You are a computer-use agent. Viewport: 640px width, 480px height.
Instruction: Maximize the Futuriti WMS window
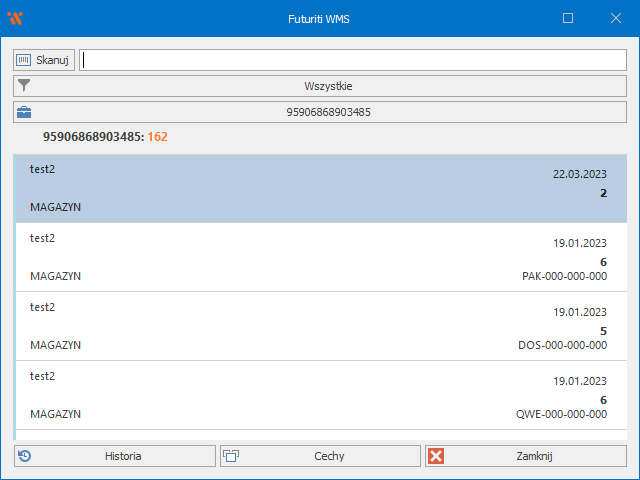[x=568, y=18]
